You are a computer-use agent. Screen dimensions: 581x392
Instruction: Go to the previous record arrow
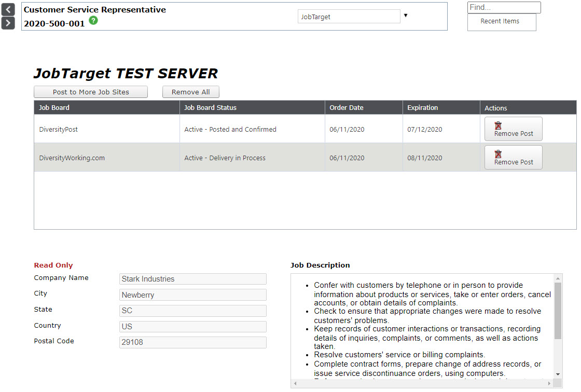coord(8,9)
